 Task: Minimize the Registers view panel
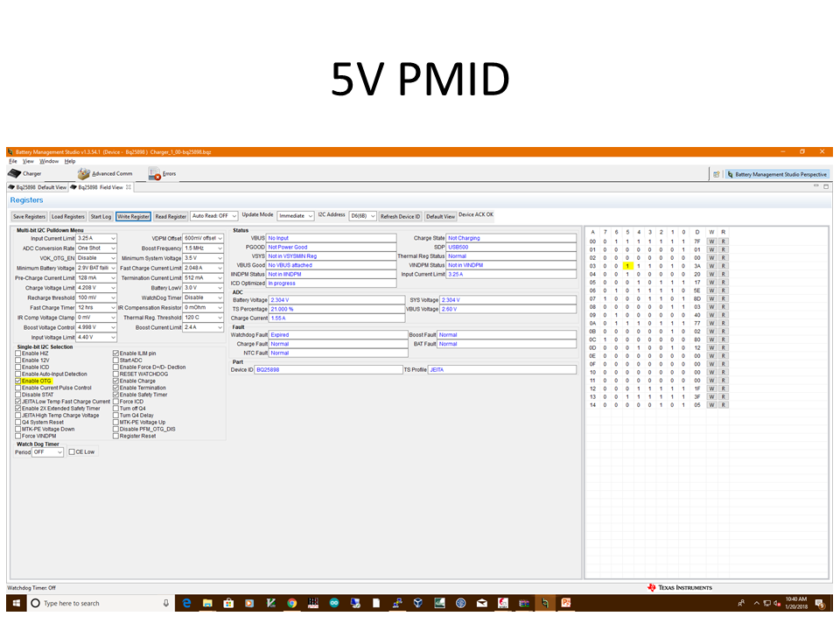[815, 185]
